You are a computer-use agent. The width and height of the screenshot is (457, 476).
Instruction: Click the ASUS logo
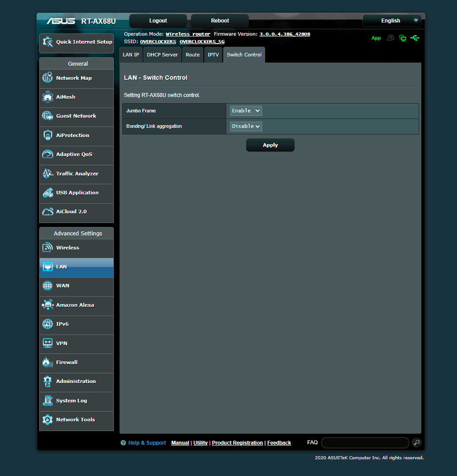(61, 21)
